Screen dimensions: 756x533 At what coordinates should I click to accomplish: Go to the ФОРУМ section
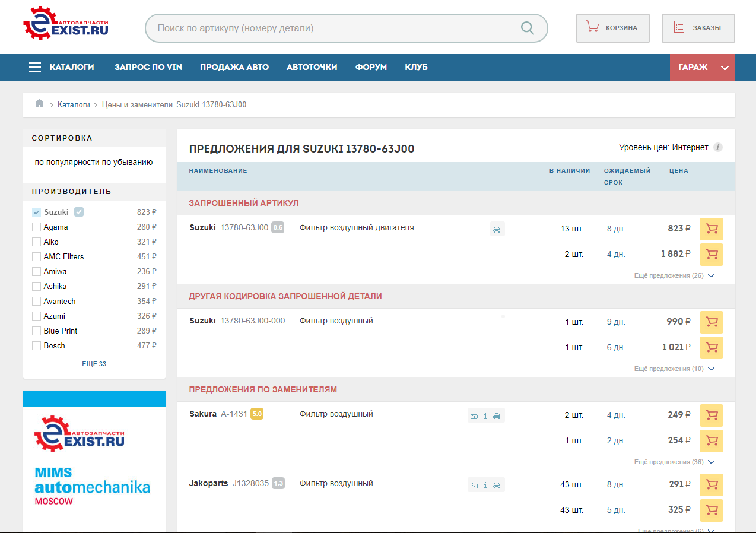[x=371, y=67]
